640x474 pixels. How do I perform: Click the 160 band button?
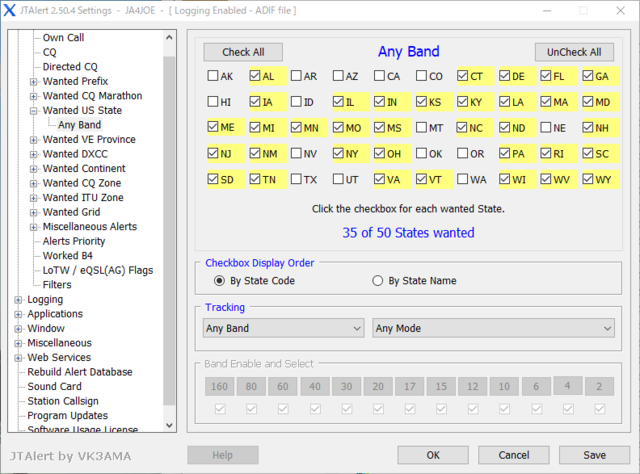point(220,386)
